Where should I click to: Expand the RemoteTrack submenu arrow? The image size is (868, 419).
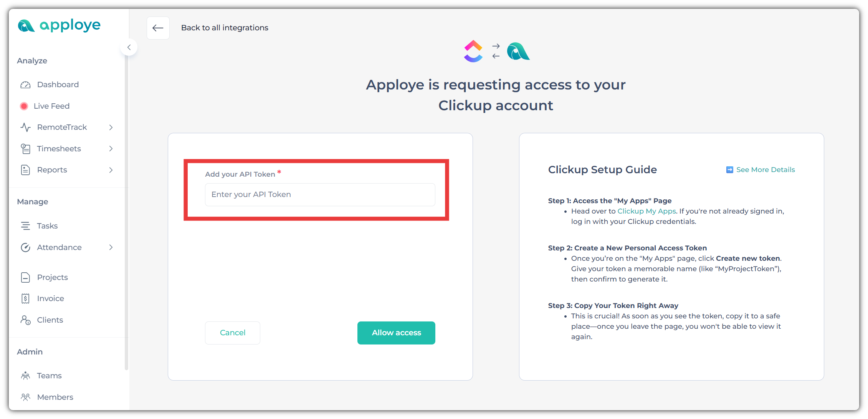point(111,127)
